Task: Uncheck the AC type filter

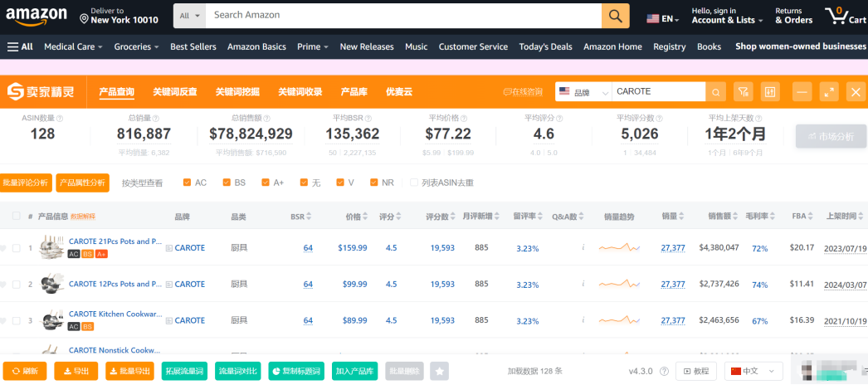Action: tap(187, 183)
